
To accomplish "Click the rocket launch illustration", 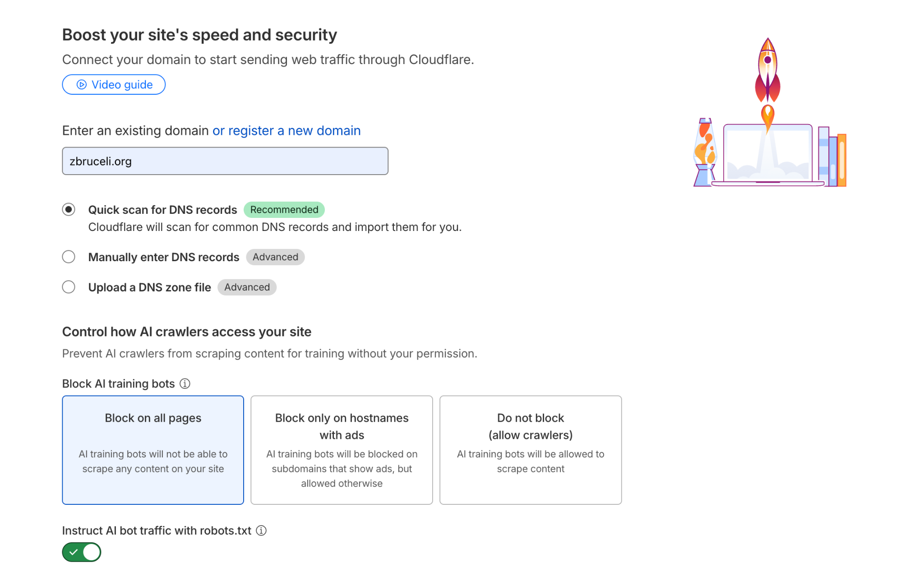I will click(x=767, y=68).
